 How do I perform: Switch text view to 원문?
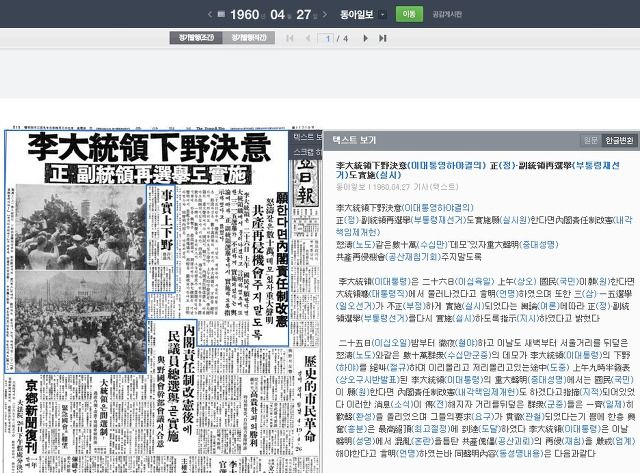click(x=591, y=140)
